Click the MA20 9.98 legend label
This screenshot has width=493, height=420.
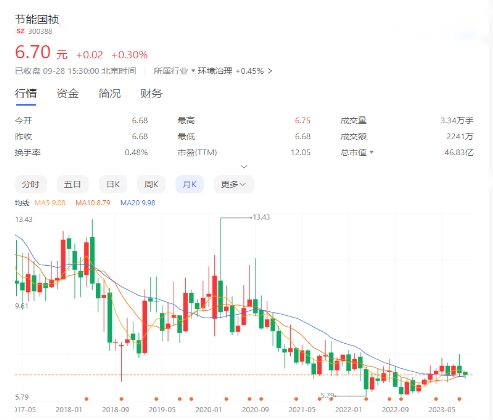138,203
